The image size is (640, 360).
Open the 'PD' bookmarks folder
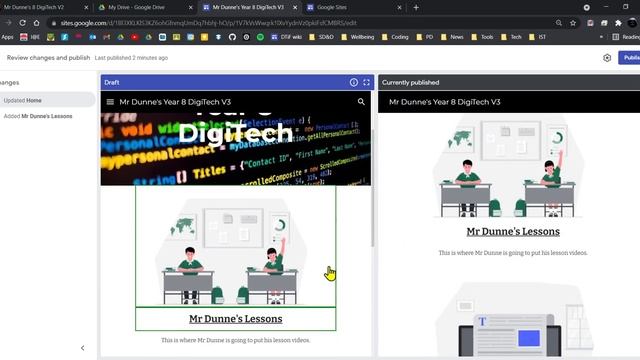click(424, 37)
